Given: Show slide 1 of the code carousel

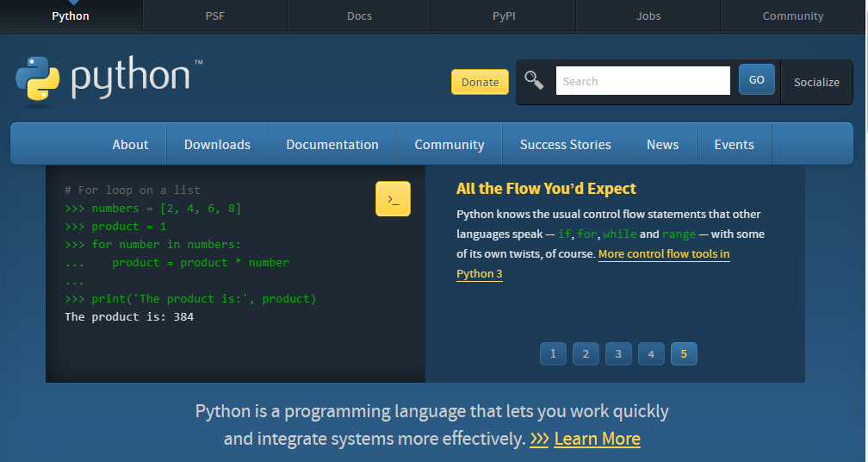Looking at the screenshot, I should coord(553,353).
